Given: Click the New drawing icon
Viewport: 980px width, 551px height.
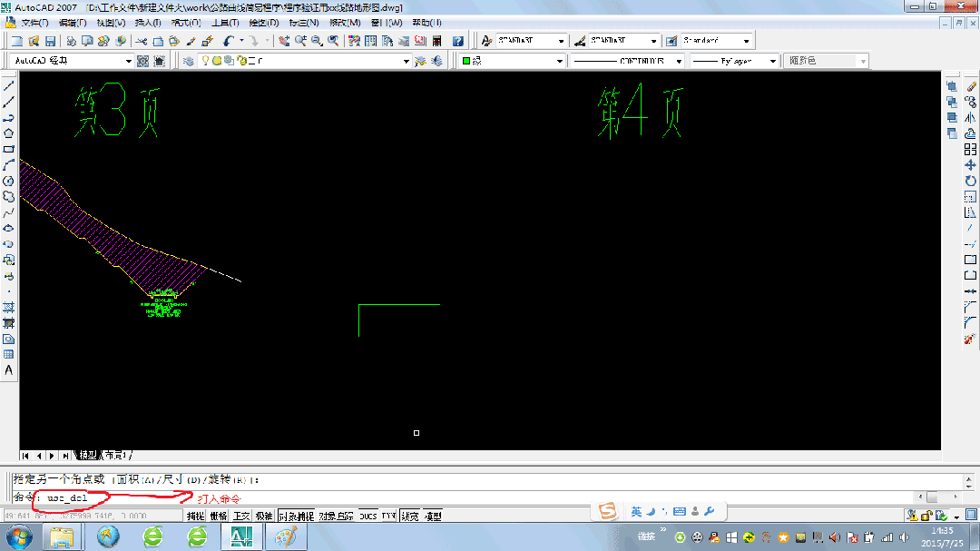Looking at the screenshot, I should (17, 41).
